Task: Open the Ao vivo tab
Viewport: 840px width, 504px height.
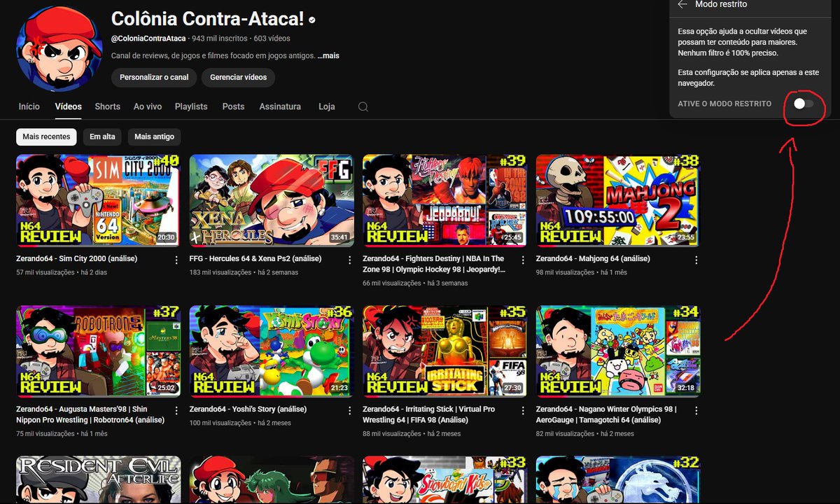Action: click(x=148, y=106)
